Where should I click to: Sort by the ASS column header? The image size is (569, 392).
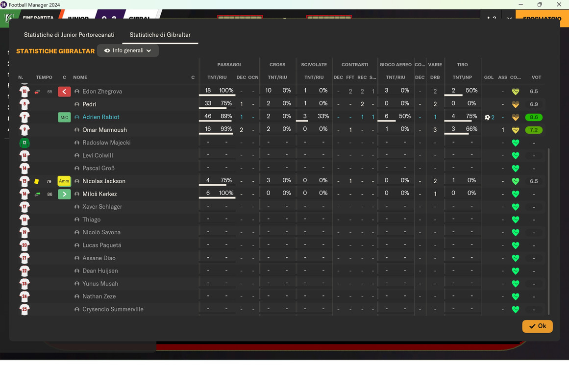tap(503, 77)
